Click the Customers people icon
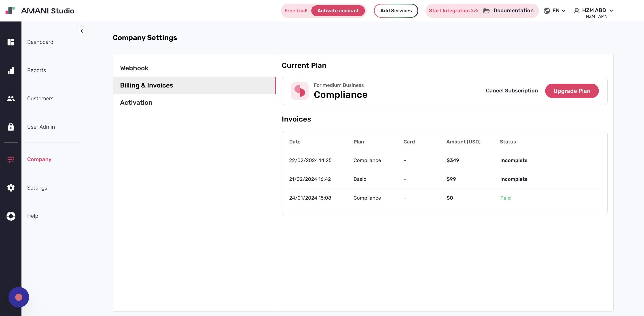The height and width of the screenshot is (316, 644). tap(11, 98)
